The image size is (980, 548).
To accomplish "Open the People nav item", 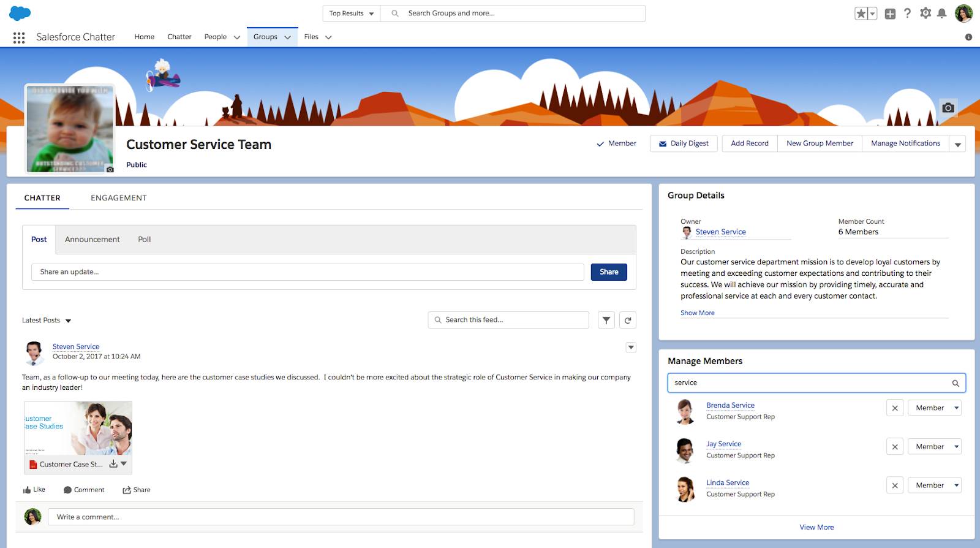I will point(216,37).
